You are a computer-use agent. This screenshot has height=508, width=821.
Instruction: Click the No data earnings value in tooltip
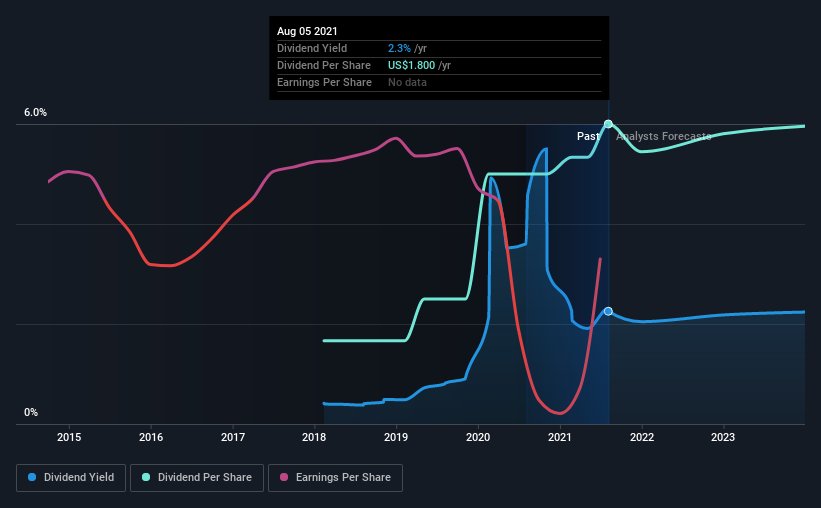(407, 82)
